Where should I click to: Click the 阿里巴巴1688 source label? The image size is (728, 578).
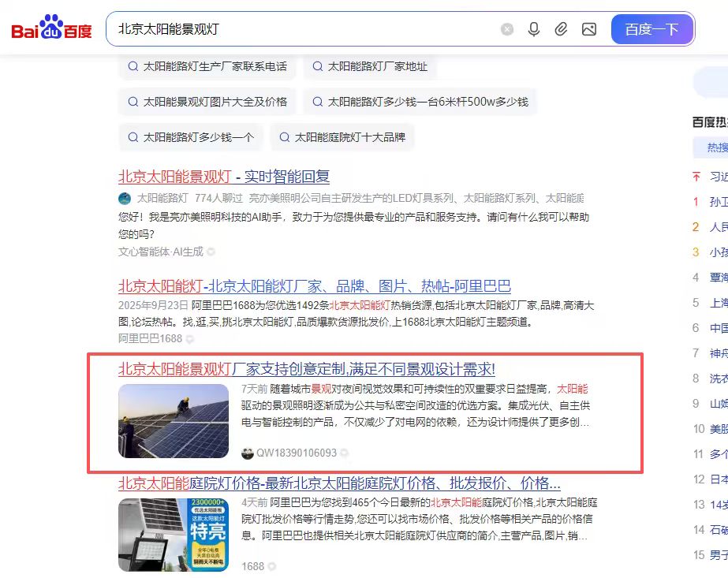point(150,338)
